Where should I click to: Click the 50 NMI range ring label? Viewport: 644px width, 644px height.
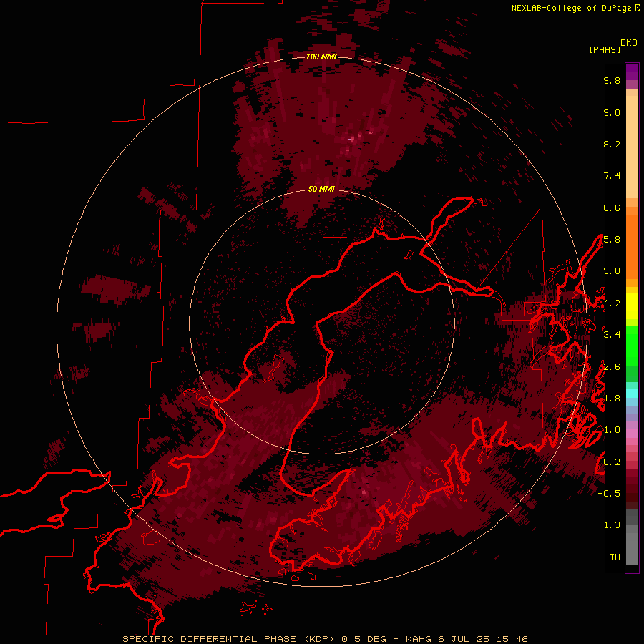[321, 189]
